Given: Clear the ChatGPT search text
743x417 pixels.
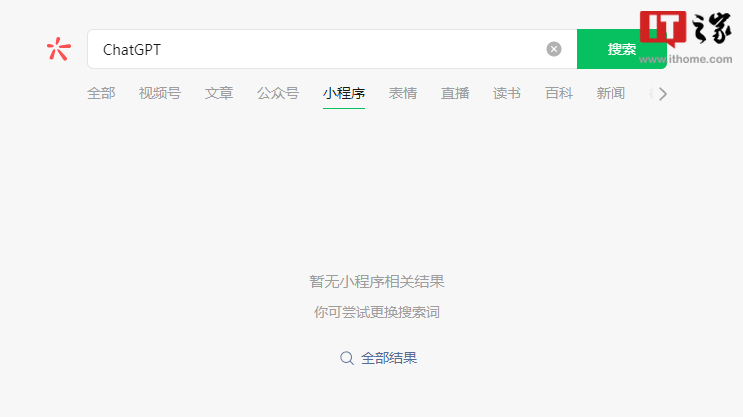Looking at the screenshot, I should click(x=553, y=49).
